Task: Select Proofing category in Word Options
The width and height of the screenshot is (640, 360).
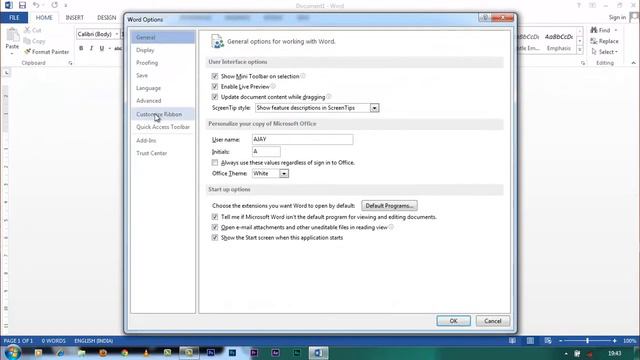Action: [x=163, y=62]
